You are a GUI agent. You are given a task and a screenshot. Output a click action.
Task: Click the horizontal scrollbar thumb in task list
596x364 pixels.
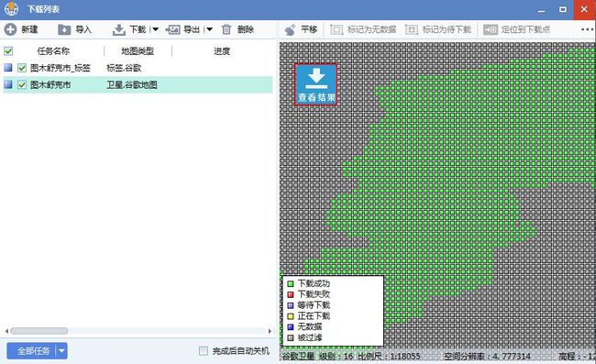point(39,331)
